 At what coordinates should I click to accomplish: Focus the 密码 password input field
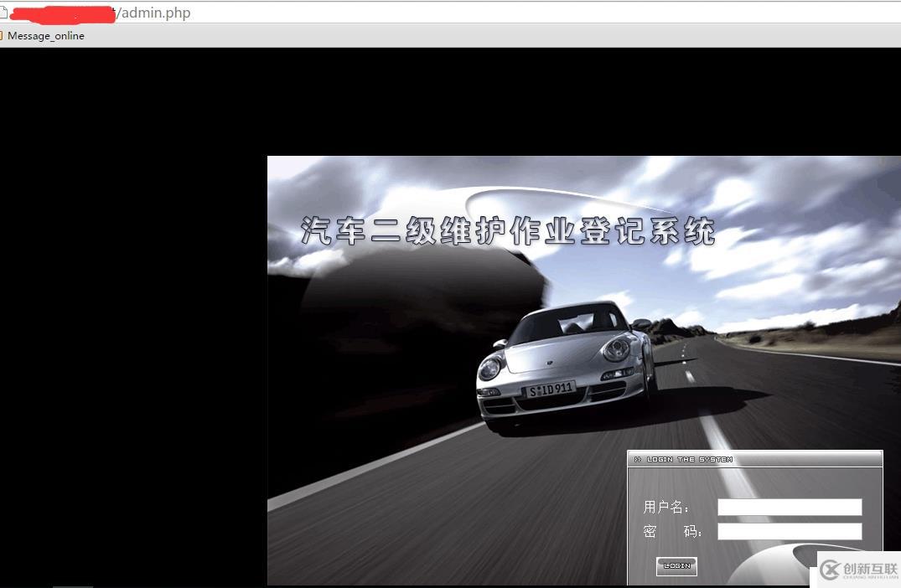click(790, 531)
